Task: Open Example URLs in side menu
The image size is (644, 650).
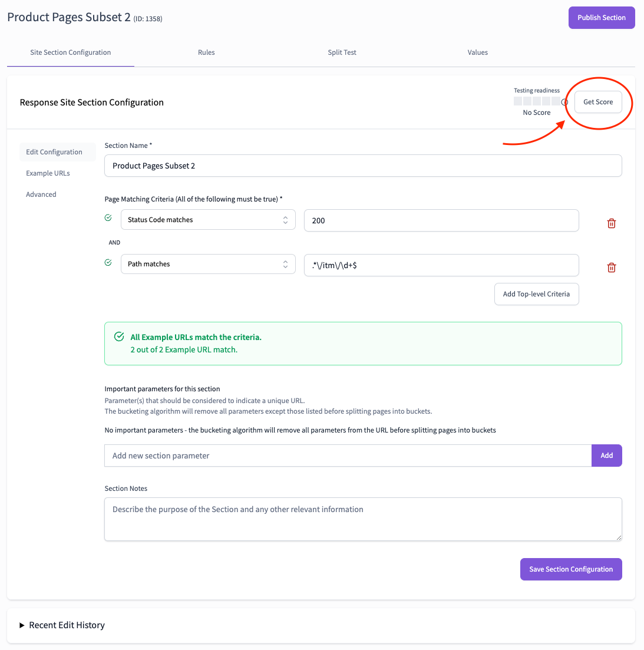Action: (x=48, y=173)
